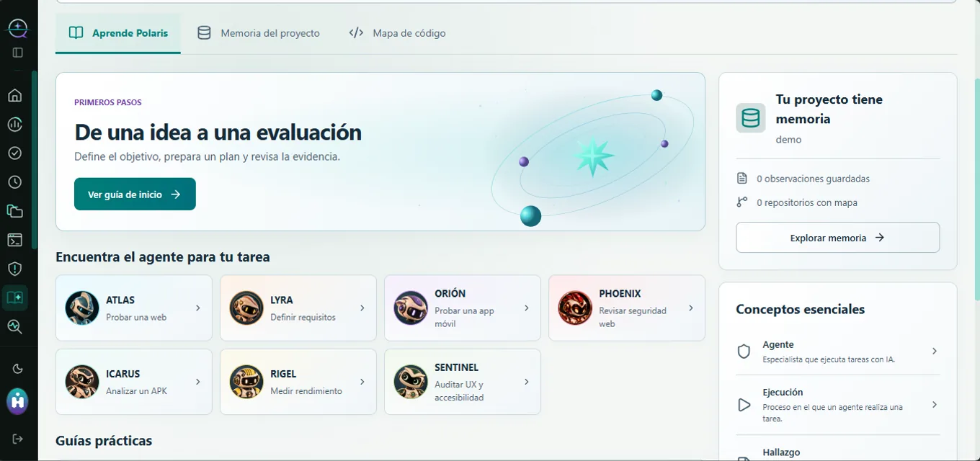
Task: Click the "Revisar seguridad web" text
Action: coord(633,317)
